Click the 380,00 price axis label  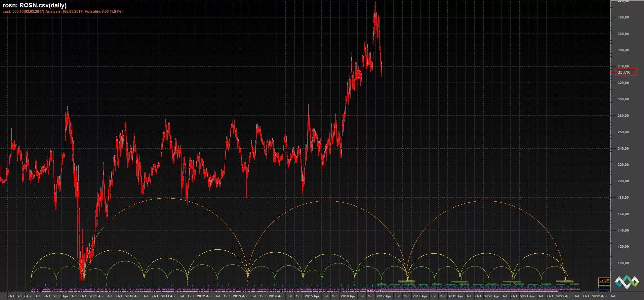click(623, 34)
